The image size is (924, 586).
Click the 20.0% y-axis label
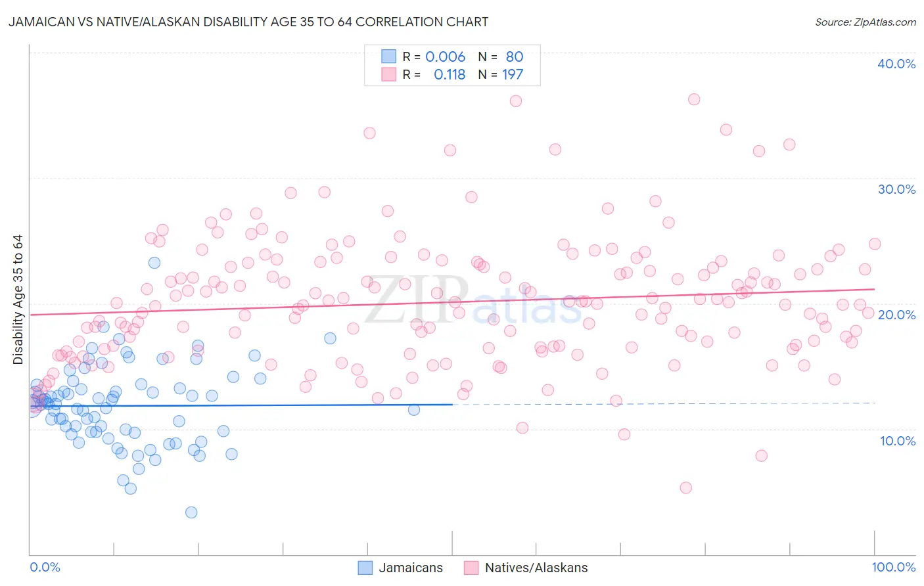tap(896, 315)
